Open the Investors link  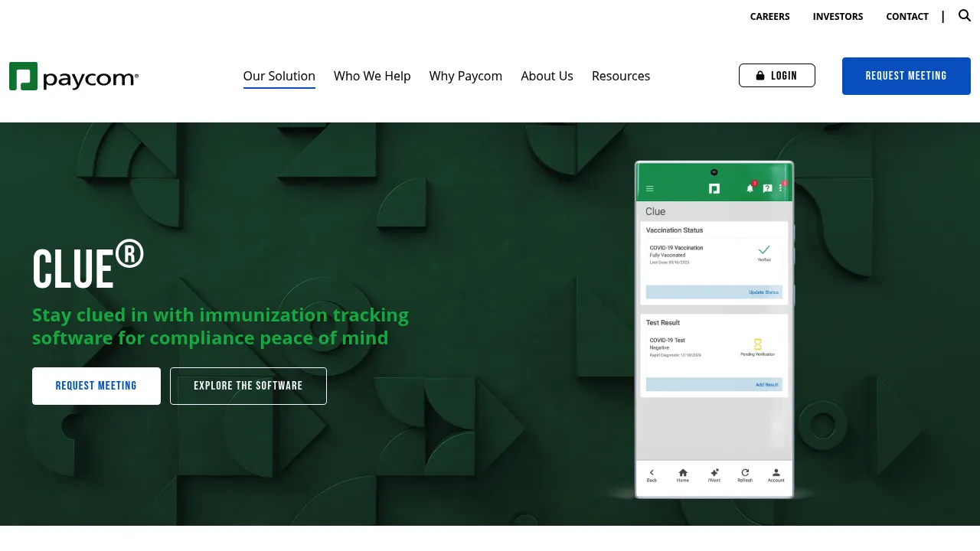838,16
